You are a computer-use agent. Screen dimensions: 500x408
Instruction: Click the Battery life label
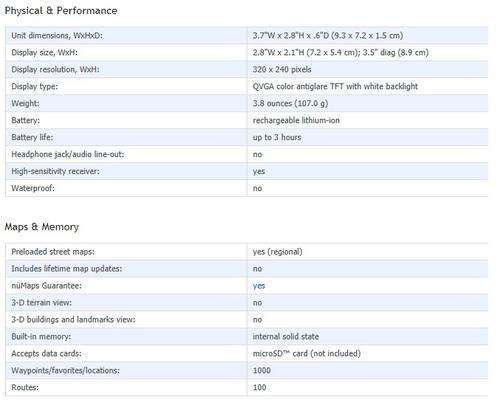[x=32, y=137]
